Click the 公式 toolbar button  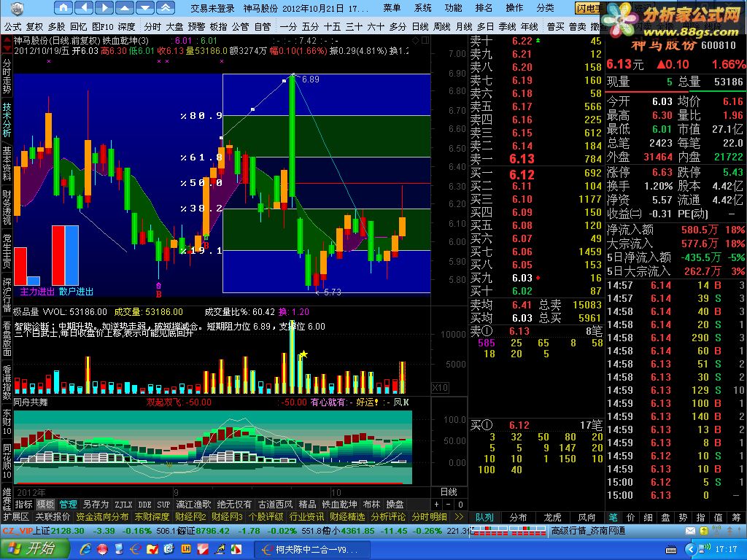(x=13, y=27)
